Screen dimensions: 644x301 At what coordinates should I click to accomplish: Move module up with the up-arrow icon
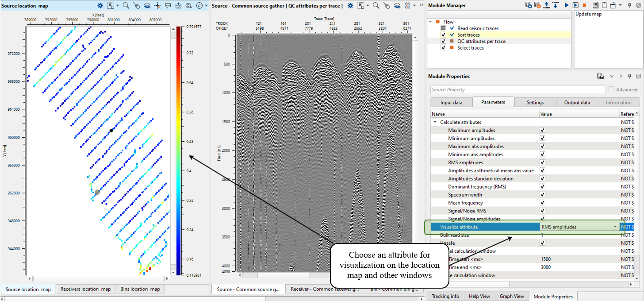[x=547, y=5]
